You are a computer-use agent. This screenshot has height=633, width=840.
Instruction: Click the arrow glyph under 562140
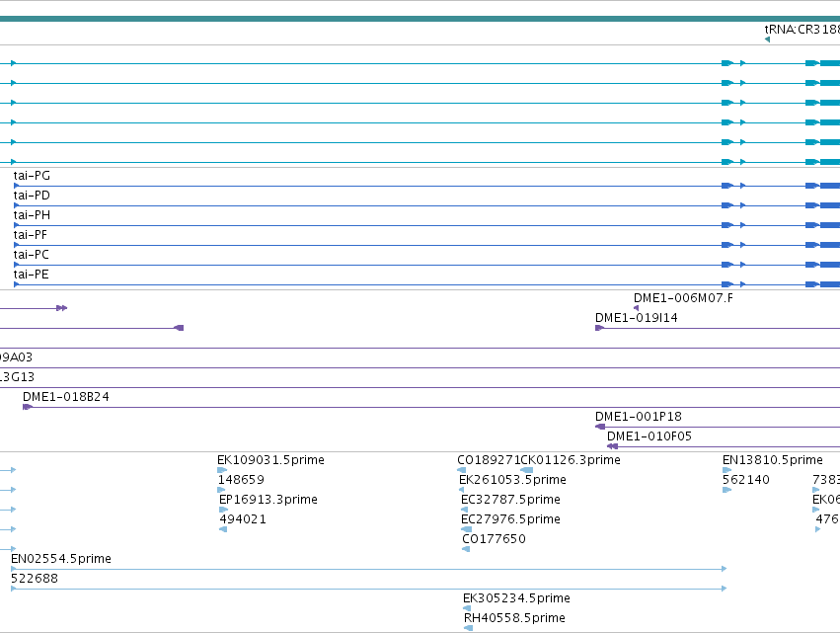pyautogui.click(x=726, y=490)
